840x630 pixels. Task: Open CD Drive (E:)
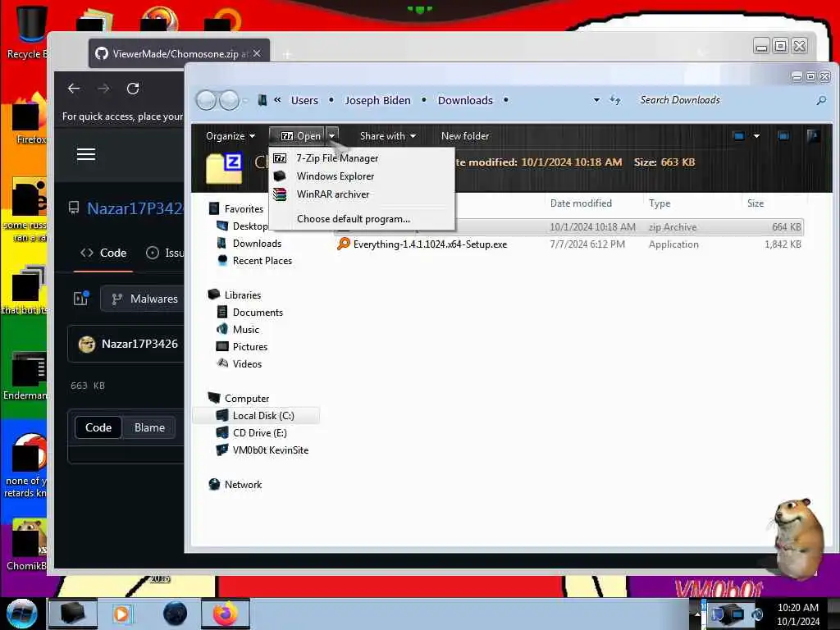(x=260, y=433)
